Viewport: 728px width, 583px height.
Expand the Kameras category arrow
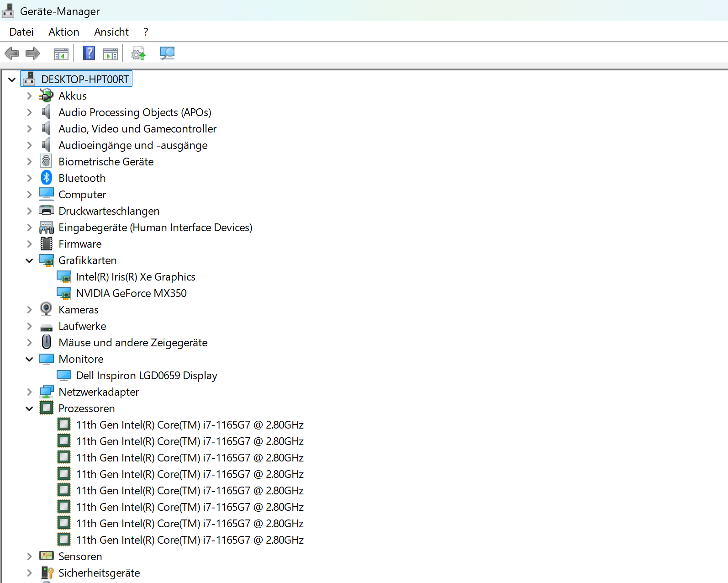[29, 310]
